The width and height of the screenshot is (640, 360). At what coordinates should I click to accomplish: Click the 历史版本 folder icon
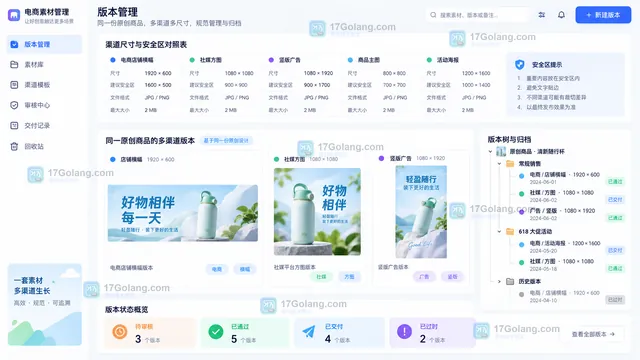pyautogui.click(x=510, y=281)
